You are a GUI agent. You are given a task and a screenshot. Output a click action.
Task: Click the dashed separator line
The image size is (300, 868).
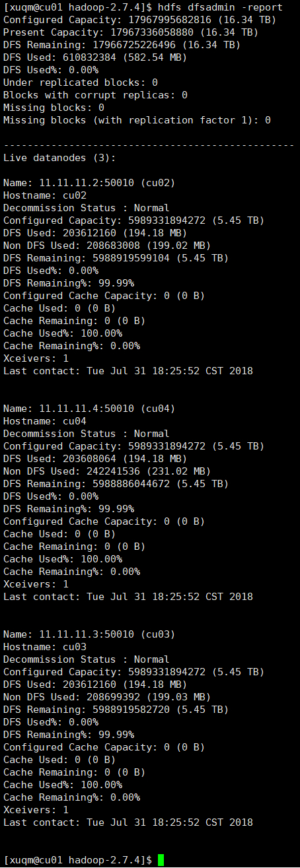click(149, 145)
